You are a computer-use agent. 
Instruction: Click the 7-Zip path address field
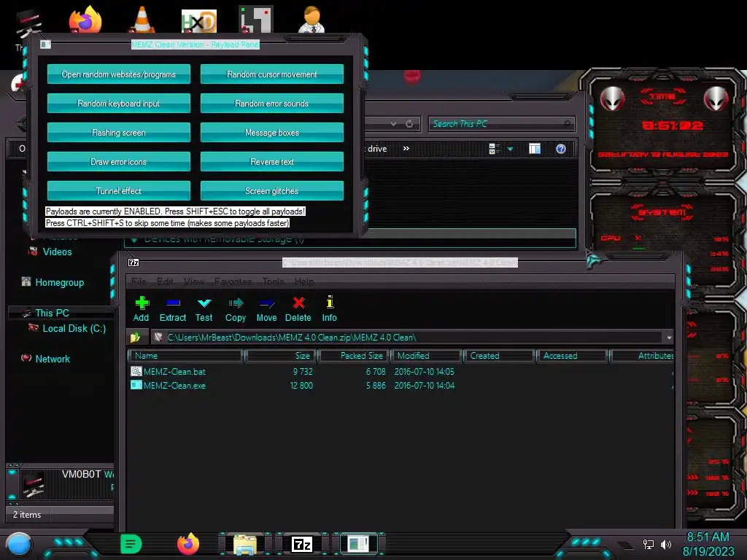412,337
